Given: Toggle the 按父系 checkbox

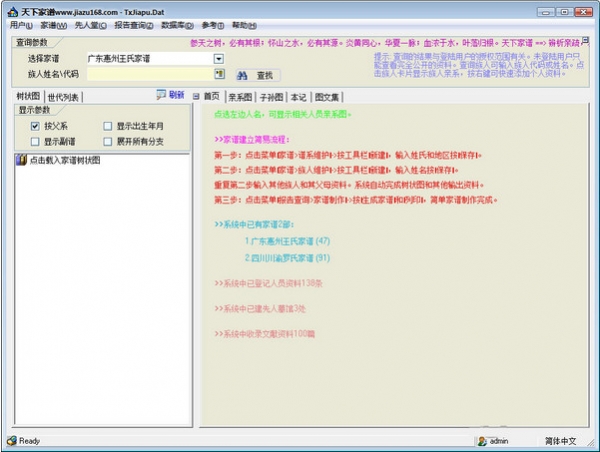Looking at the screenshot, I should [x=35, y=127].
